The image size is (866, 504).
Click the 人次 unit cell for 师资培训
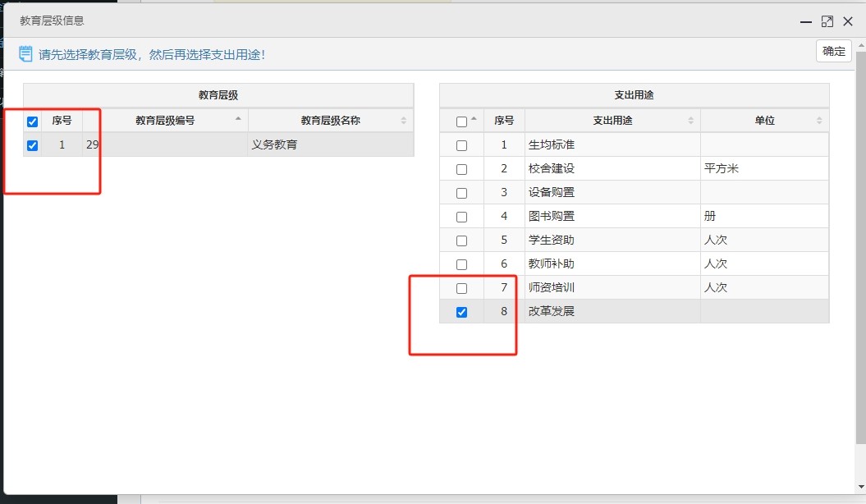765,287
